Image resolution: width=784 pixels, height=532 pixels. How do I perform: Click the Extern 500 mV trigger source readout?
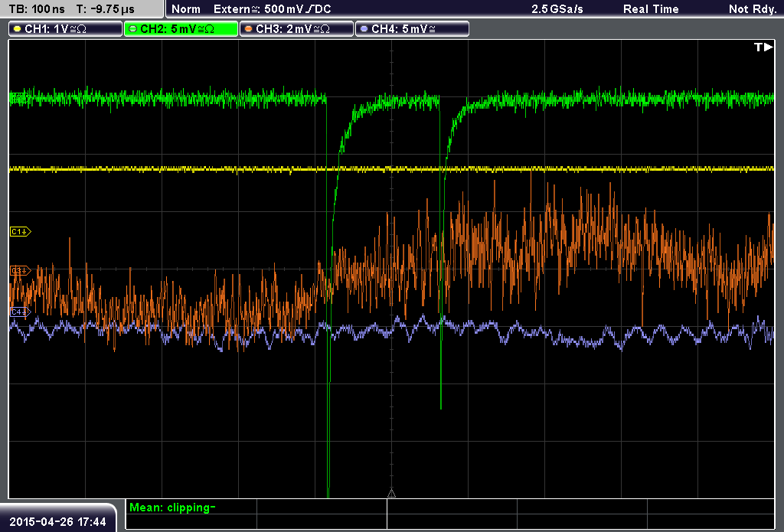(272, 9)
